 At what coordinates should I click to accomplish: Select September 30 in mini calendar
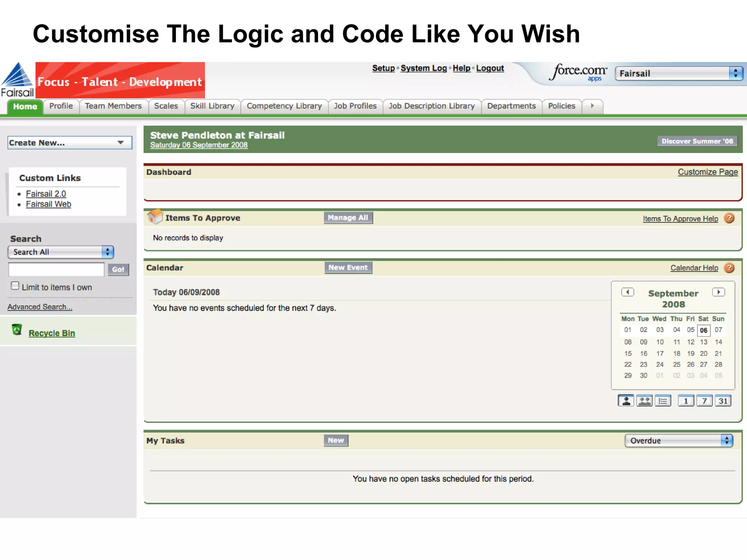pyautogui.click(x=643, y=376)
